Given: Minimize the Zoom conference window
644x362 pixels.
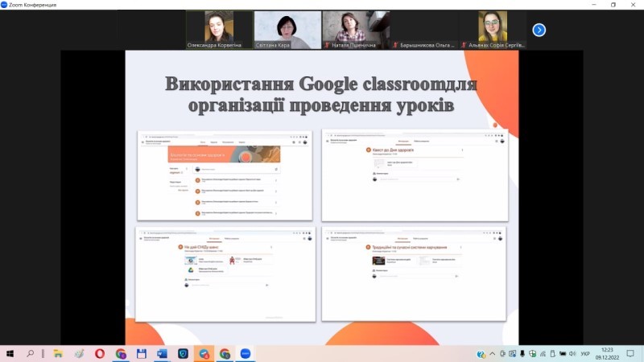Looking at the screenshot, I should (x=594, y=5).
